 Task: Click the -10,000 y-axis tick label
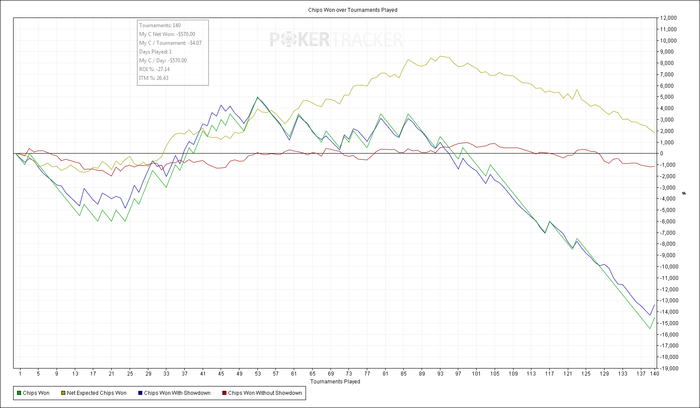(667, 266)
